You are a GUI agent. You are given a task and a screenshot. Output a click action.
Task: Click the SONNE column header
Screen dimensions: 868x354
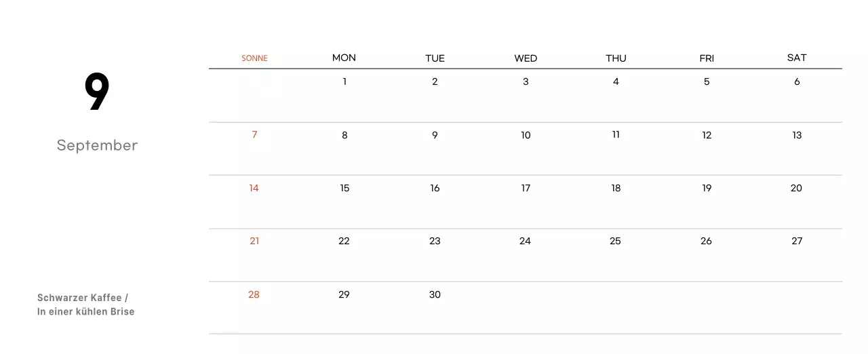coord(254,58)
